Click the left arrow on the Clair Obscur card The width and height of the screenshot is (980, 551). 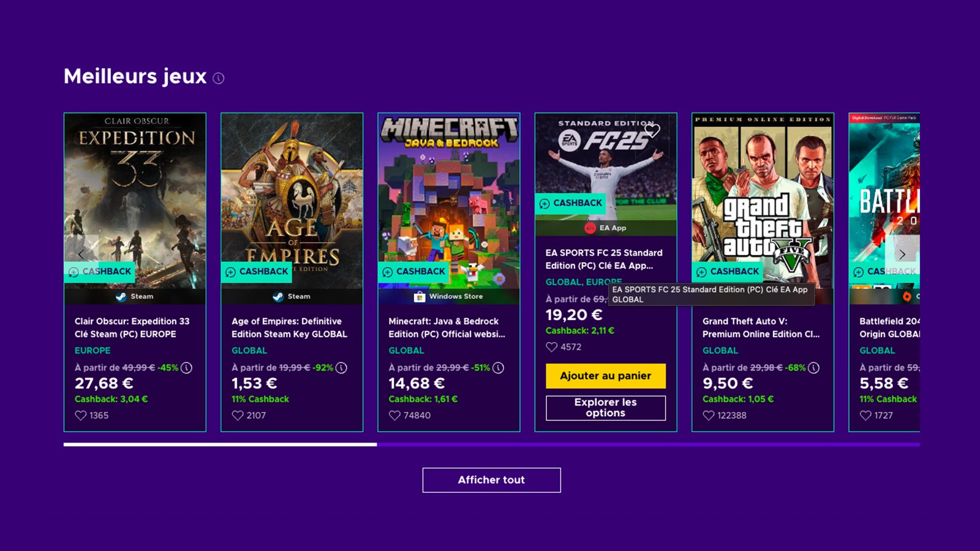[81, 254]
